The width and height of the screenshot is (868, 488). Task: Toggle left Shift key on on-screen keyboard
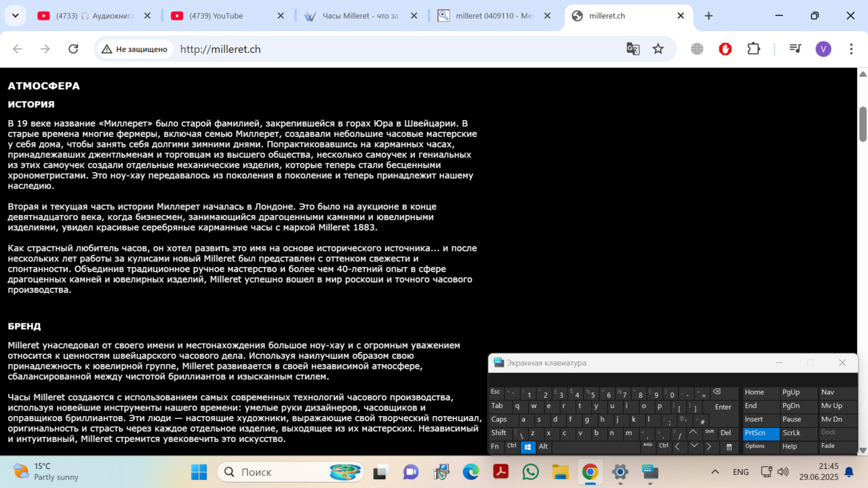point(500,432)
